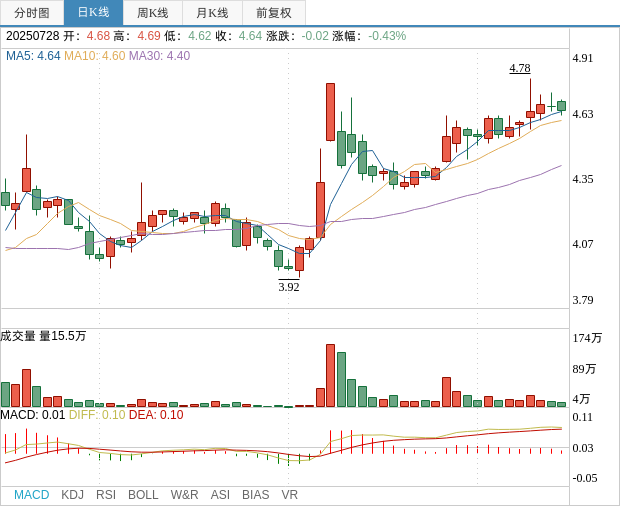This screenshot has height=506, width=620.
Task: Click the MA30: 4.40 legend
Action: point(159,56)
